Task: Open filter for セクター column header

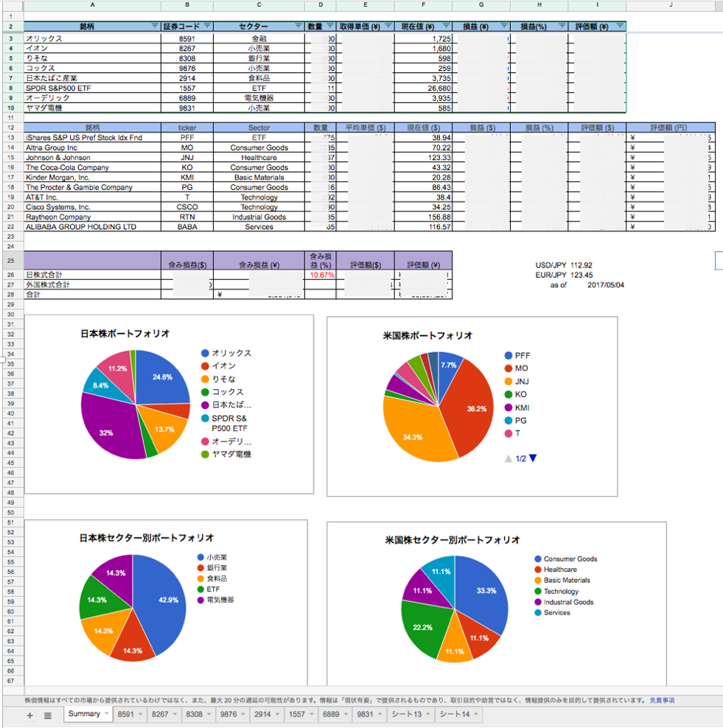Action: pos(298,26)
